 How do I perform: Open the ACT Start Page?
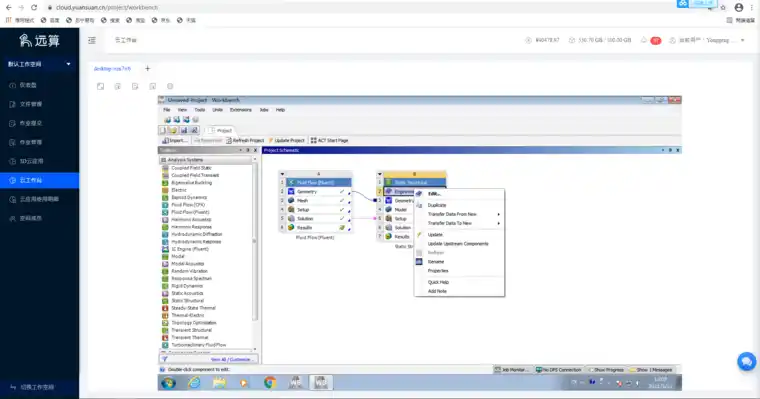pos(330,141)
